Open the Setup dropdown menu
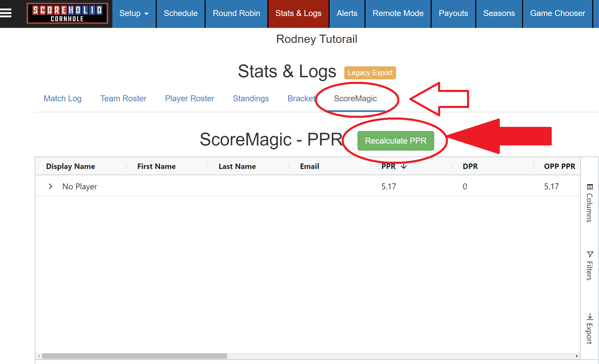The height and width of the screenshot is (364, 599). tap(134, 13)
